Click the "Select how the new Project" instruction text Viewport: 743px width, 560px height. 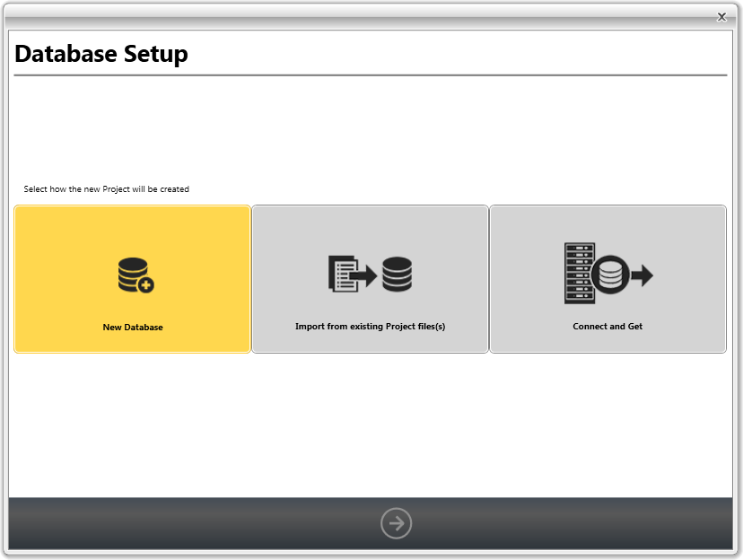coord(106,189)
